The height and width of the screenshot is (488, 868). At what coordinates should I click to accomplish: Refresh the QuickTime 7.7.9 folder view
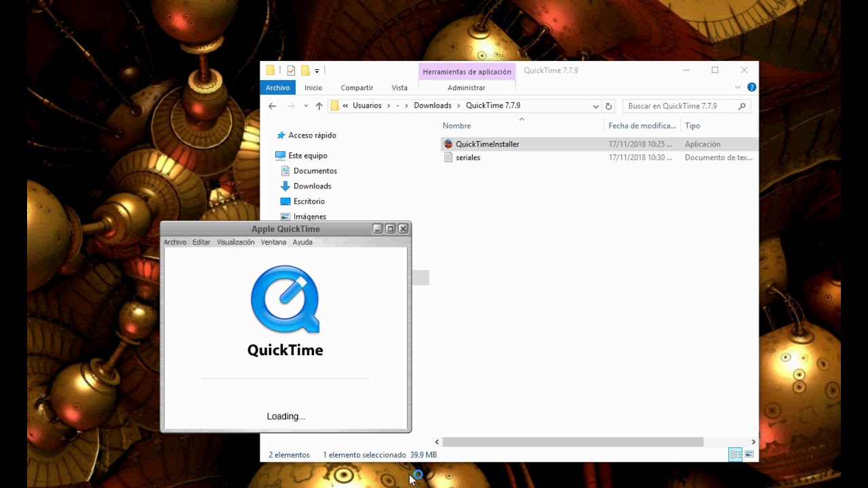[x=608, y=106]
